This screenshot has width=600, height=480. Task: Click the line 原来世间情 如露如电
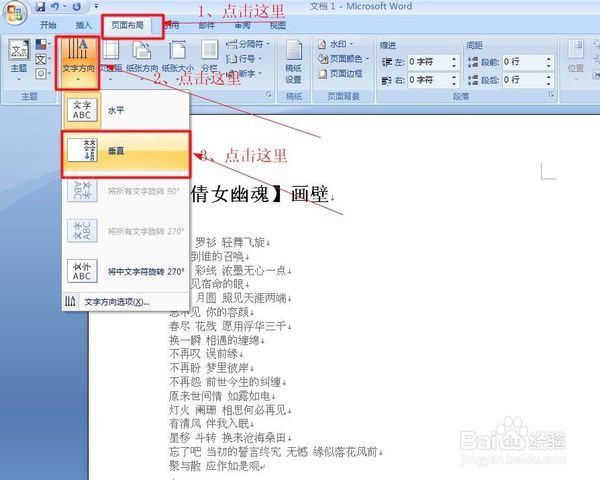coord(220,396)
